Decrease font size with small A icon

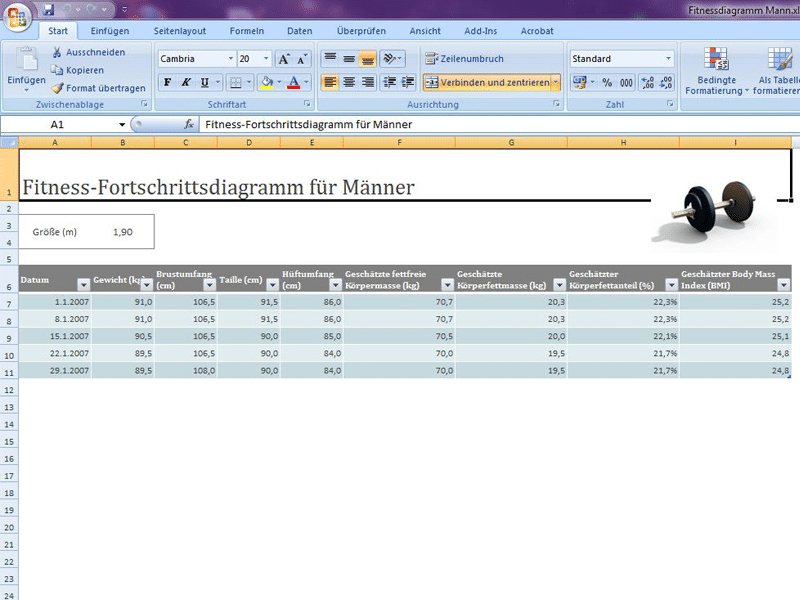click(x=302, y=59)
